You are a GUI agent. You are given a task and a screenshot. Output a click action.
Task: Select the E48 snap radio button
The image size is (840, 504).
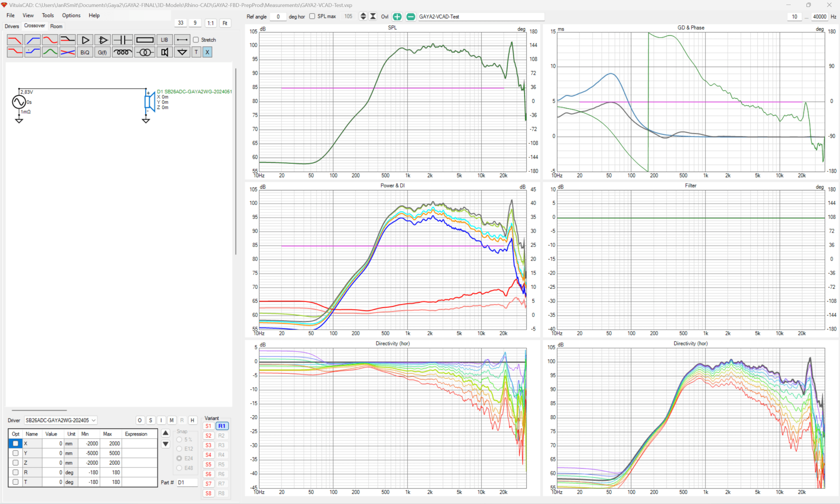tap(179, 468)
